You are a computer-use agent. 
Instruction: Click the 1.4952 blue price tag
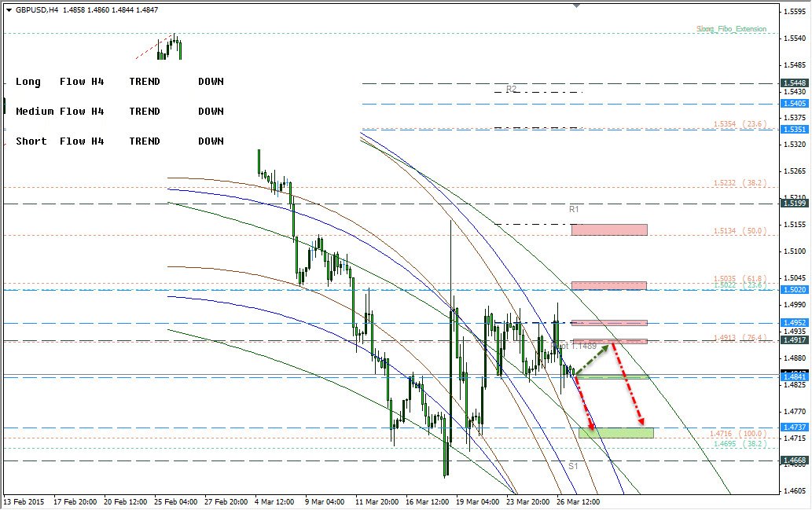tap(795, 322)
